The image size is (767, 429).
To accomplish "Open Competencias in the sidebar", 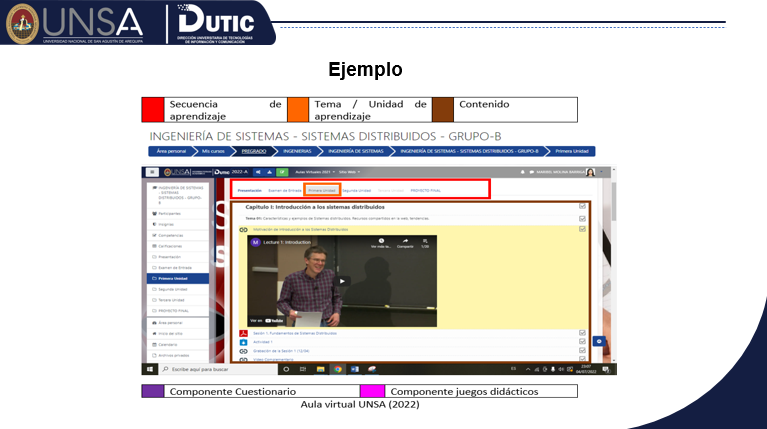I will pyautogui.click(x=171, y=235).
